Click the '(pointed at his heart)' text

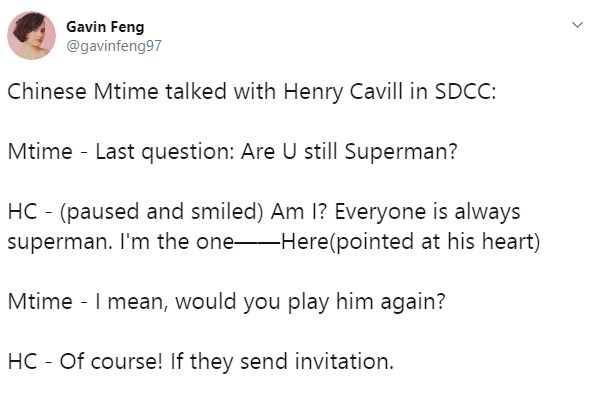tap(434, 241)
